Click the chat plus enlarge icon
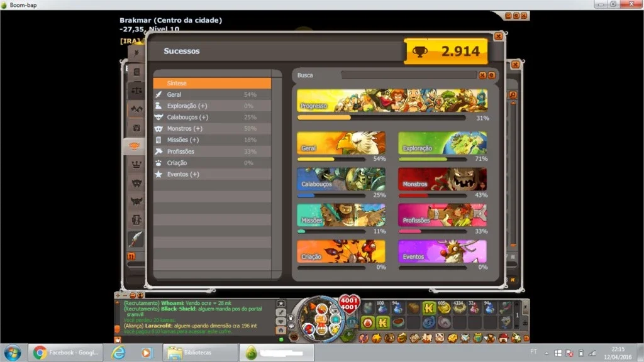Screen dimensions: 644x362 (118, 295)
